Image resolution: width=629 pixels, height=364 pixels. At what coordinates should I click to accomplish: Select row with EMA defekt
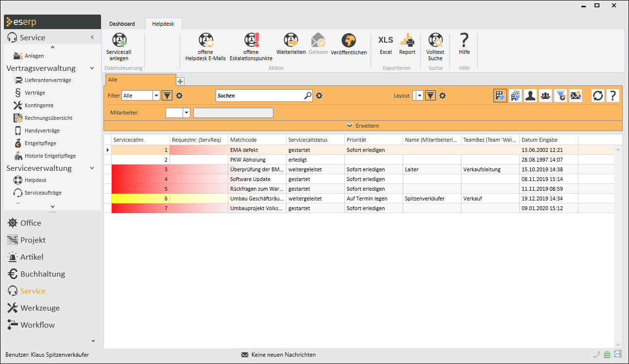click(359, 150)
